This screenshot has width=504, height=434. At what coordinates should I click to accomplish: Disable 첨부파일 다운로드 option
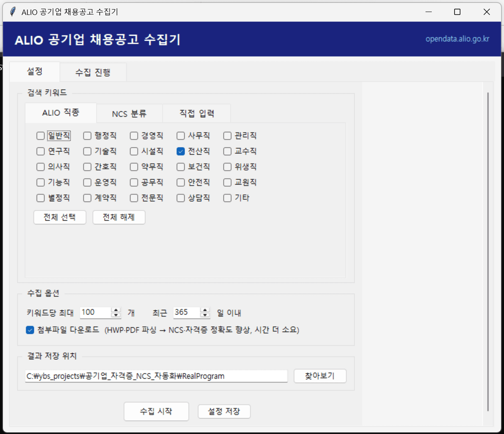tap(30, 330)
